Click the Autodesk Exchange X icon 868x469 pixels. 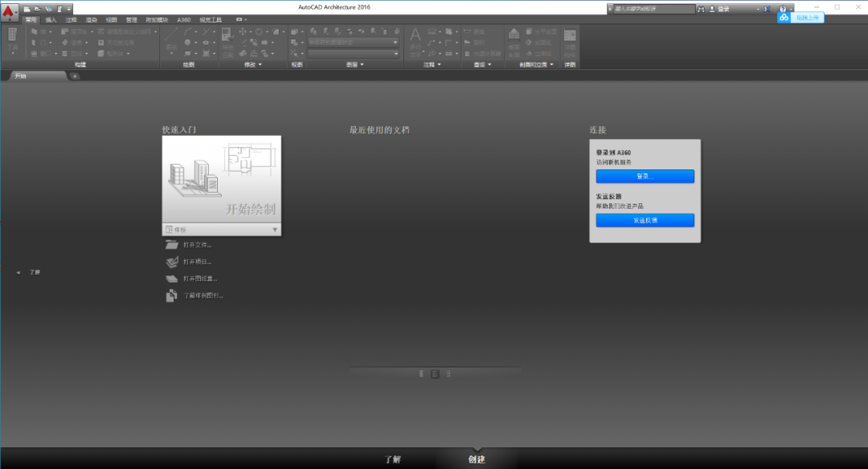click(x=768, y=9)
